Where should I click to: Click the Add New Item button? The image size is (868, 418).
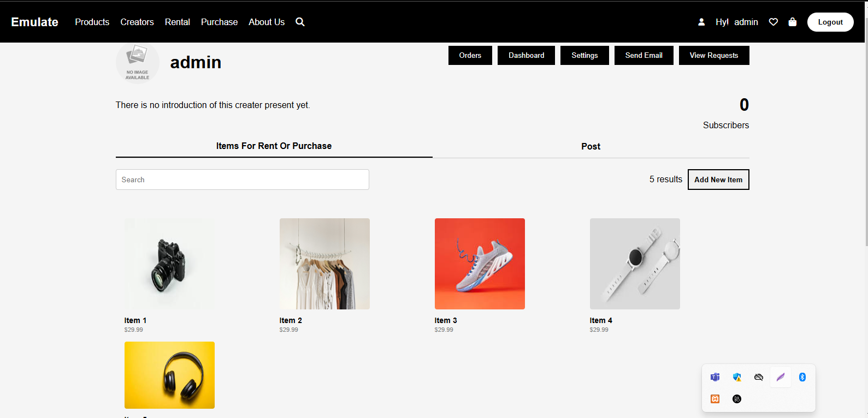pos(718,180)
